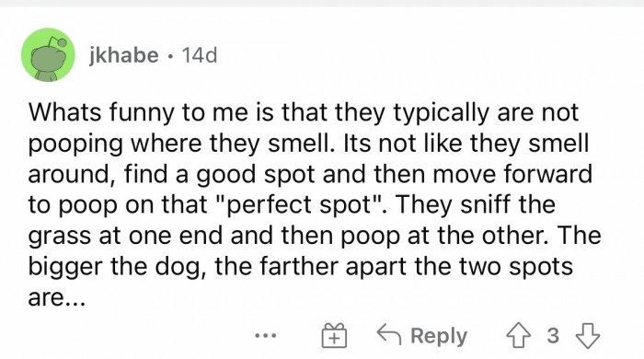Downvote jkhabe's comment
644x359 pixels.
(588, 336)
